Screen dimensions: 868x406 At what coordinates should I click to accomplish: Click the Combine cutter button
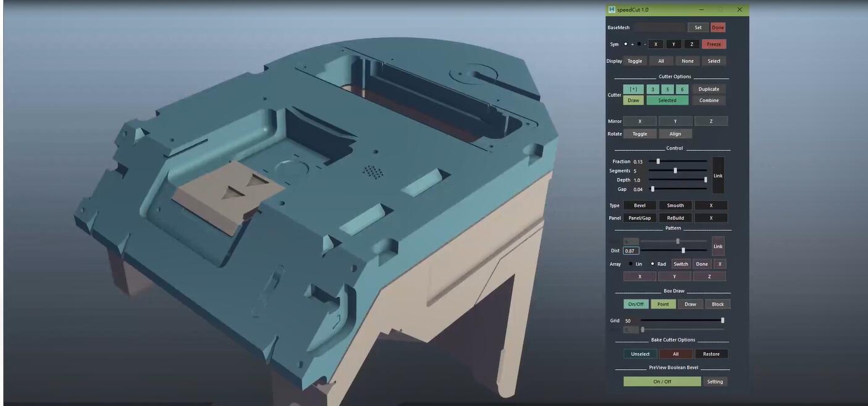(x=709, y=100)
